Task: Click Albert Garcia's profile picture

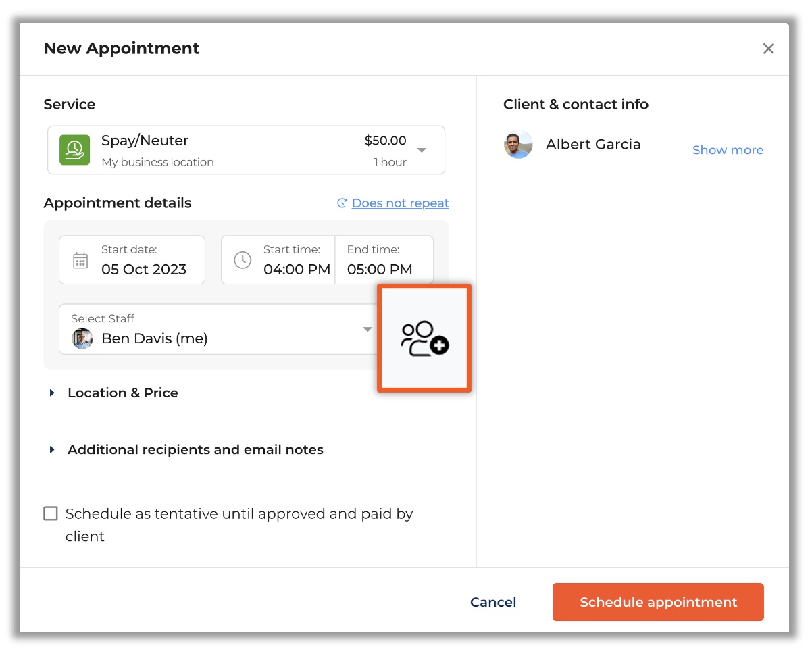Action: click(518, 145)
